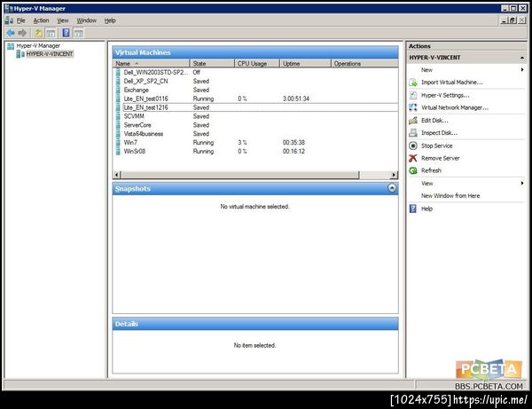The width and height of the screenshot is (532, 409).
Task: Select the Dell_WIN2003STD-SP2 virtual machine
Action: click(x=155, y=72)
